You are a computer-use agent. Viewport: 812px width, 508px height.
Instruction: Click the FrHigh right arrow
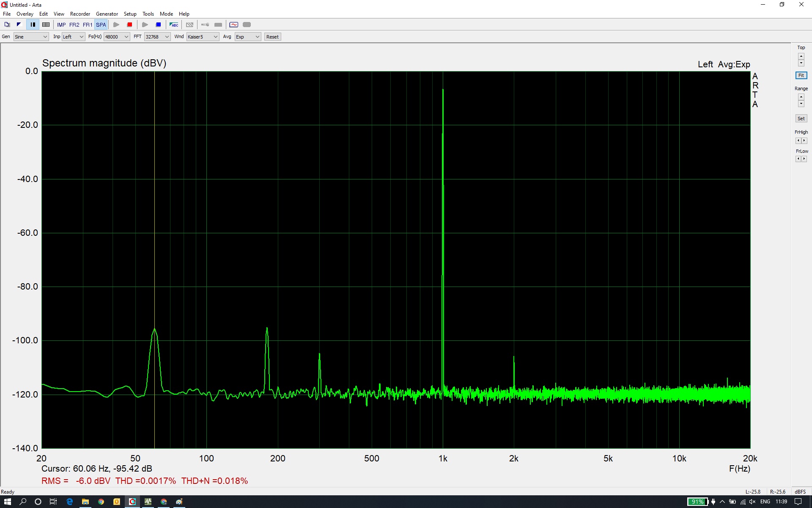pos(804,141)
